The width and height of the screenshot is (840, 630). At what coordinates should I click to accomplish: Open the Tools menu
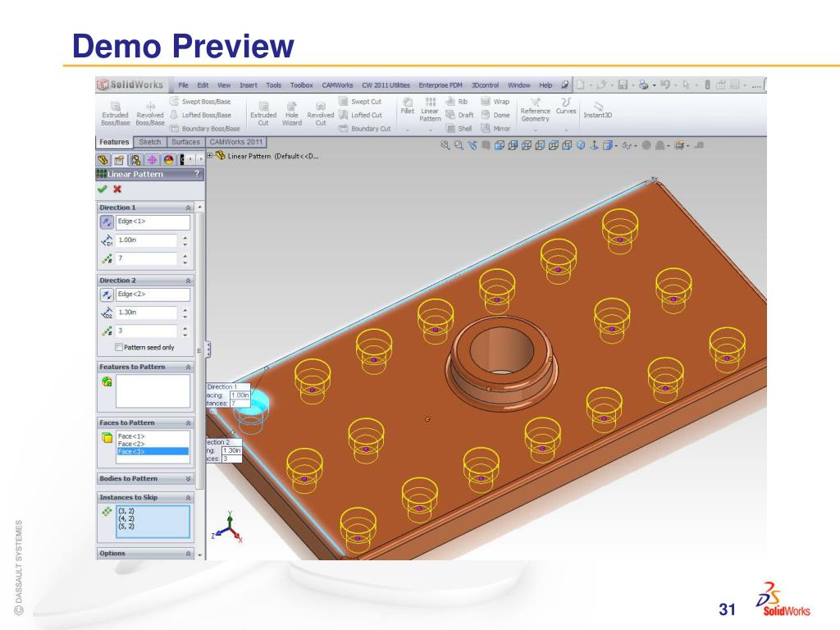click(x=273, y=85)
